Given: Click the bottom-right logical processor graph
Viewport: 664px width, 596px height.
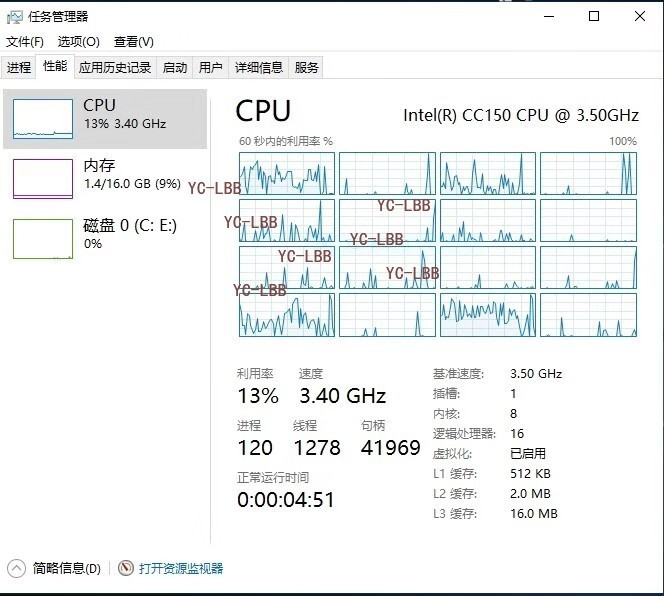Looking at the screenshot, I should pyautogui.click(x=588, y=315).
